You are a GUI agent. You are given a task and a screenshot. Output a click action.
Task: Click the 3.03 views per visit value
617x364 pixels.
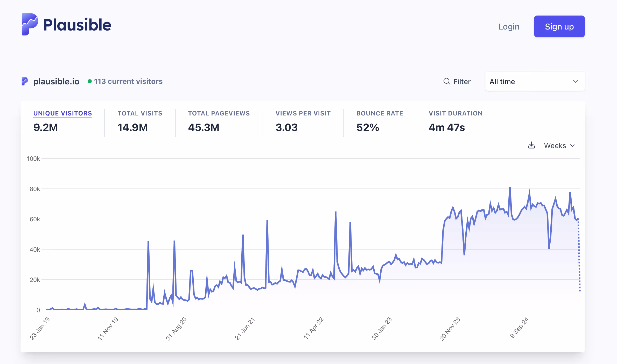[x=286, y=127]
